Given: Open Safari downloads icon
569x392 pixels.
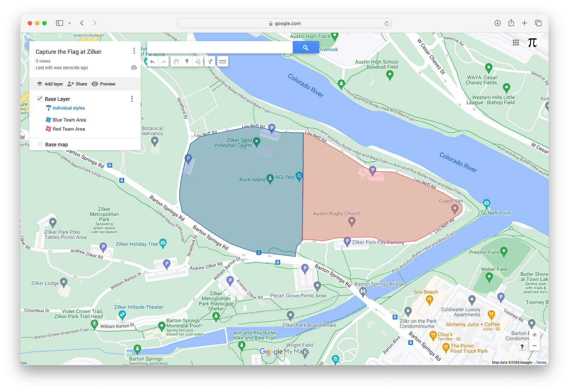Looking at the screenshot, I should 498,23.
